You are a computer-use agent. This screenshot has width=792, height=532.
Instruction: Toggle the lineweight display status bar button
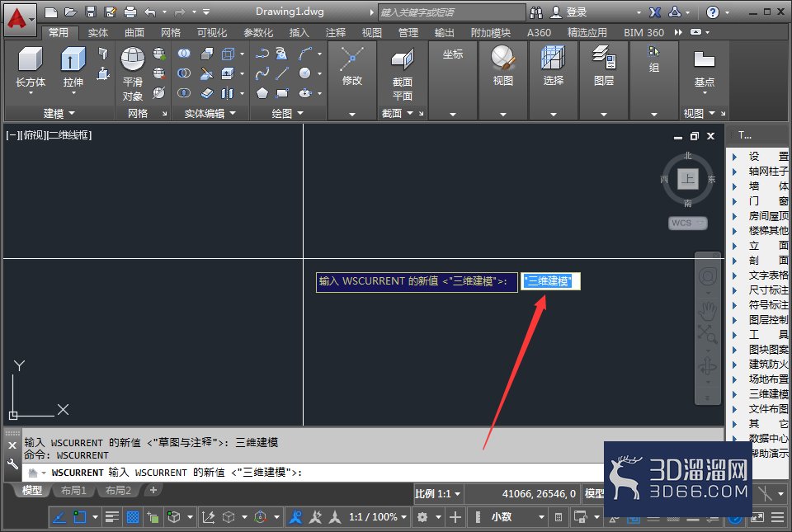(111, 517)
